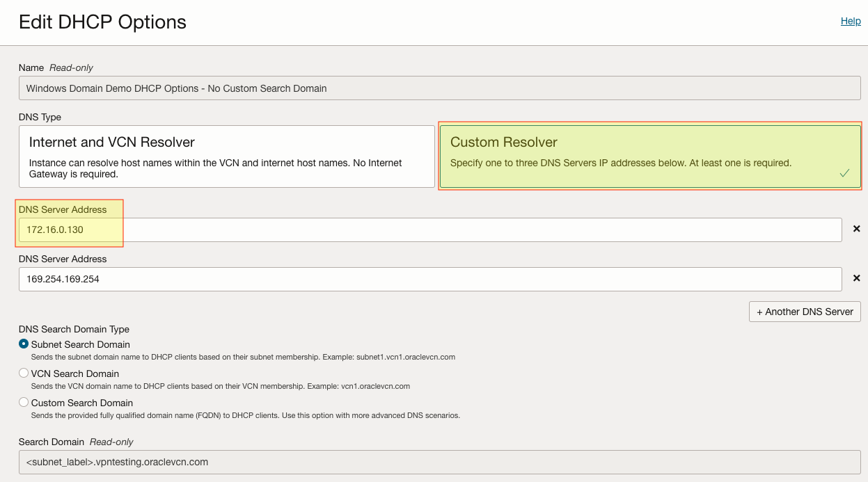The image size is (868, 482).
Task: Click the Custom Search Domain label text
Action: pyautogui.click(x=82, y=402)
